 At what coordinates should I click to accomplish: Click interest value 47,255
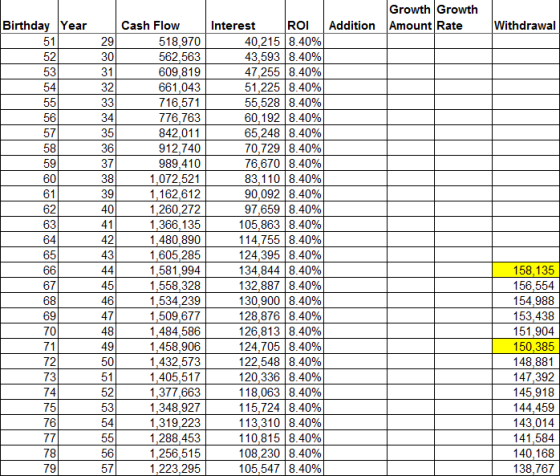[262, 72]
